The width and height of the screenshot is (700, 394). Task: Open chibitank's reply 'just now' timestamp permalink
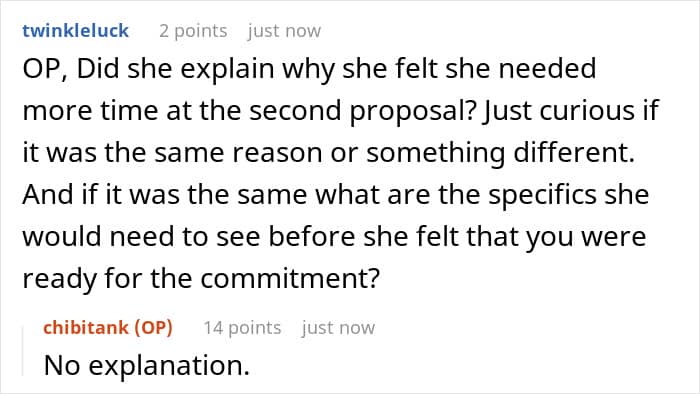click(x=338, y=328)
